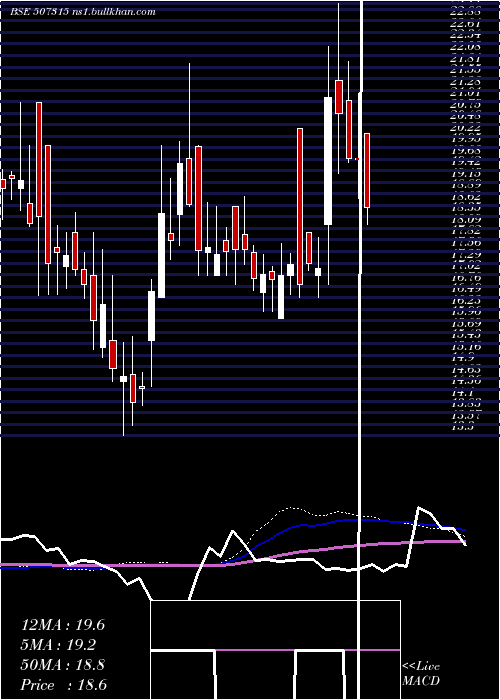
Task: Click the 50MA : 18.8 readout
Action: 63,665
